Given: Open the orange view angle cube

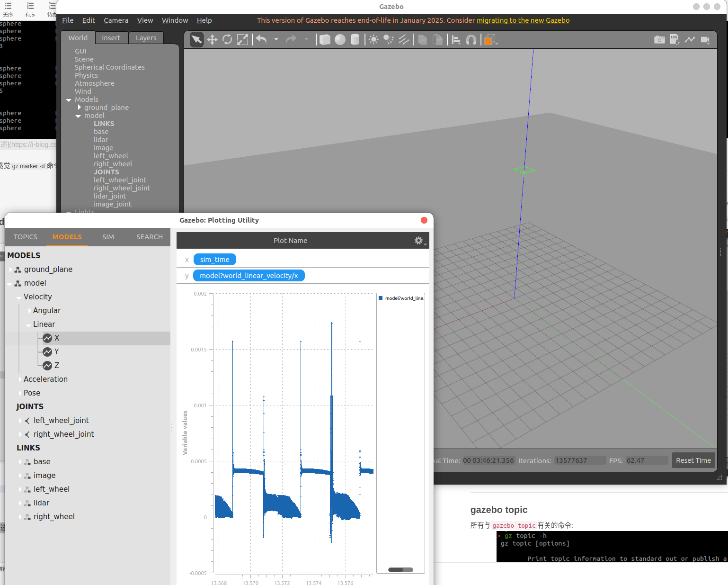Looking at the screenshot, I should point(490,40).
